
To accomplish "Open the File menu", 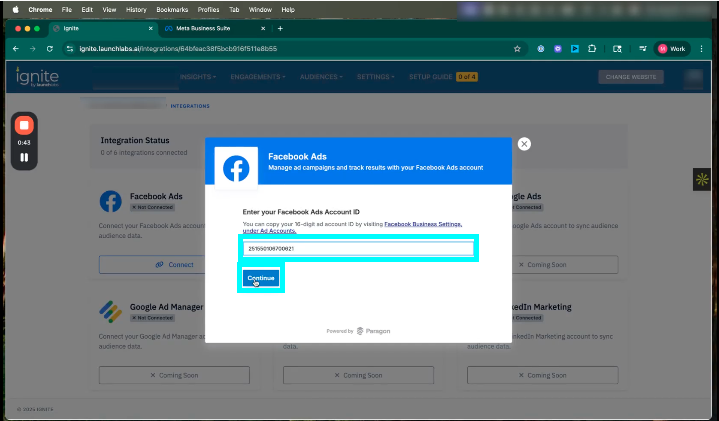I will [67, 10].
